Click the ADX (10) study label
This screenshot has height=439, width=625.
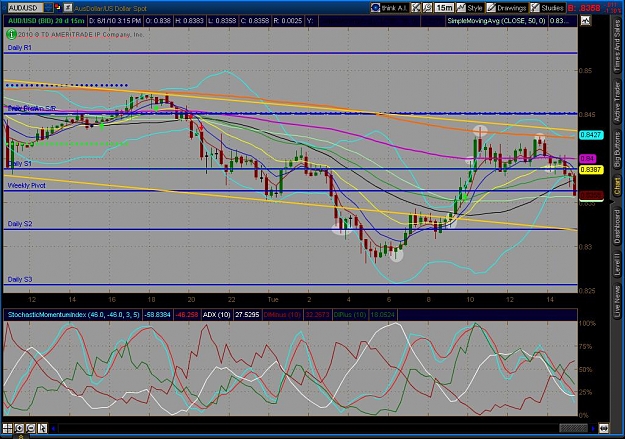pos(216,315)
